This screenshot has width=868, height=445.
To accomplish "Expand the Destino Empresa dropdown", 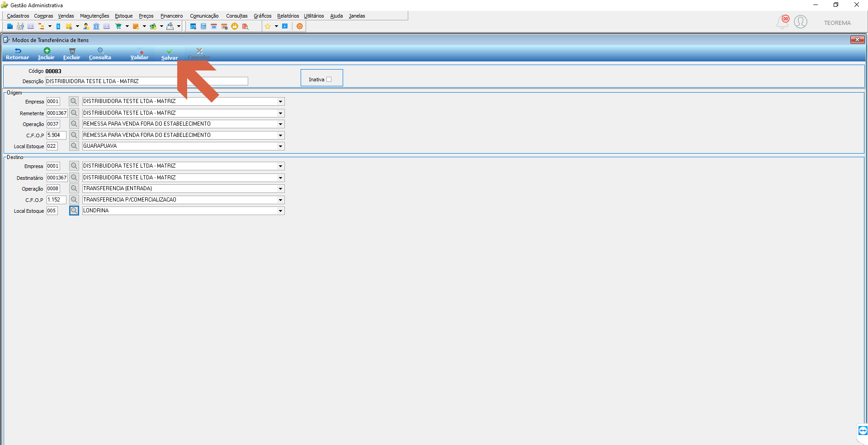I will tap(280, 166).
